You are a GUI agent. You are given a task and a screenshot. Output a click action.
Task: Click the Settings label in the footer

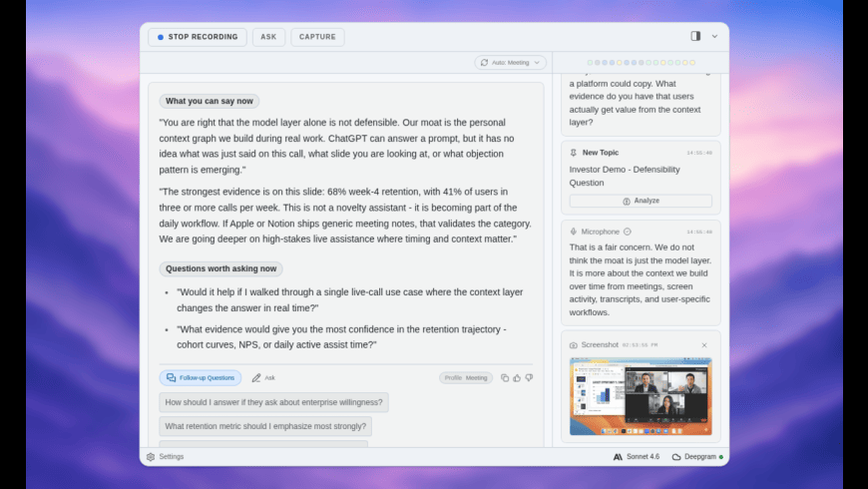click(x=171, y=457)
